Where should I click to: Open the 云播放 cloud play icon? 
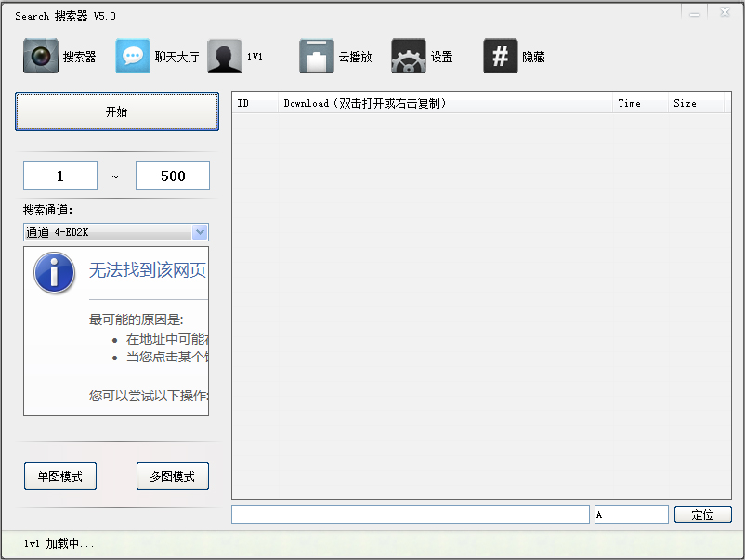point(317,57)
